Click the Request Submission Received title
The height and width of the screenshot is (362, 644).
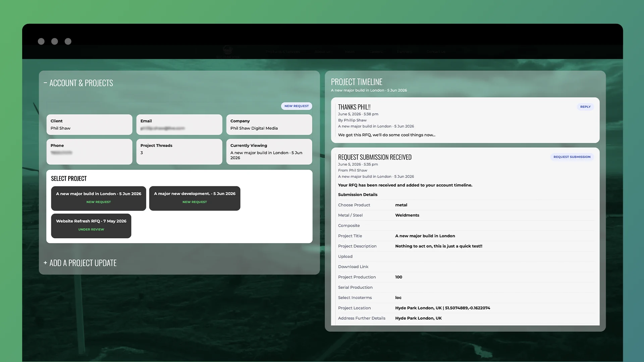(375, 157)
